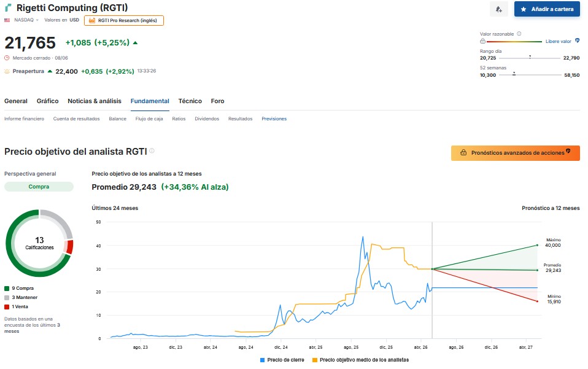Open the Noticias & análisis tab
This screenshot has width=588, height=369.
click(95, 101)
